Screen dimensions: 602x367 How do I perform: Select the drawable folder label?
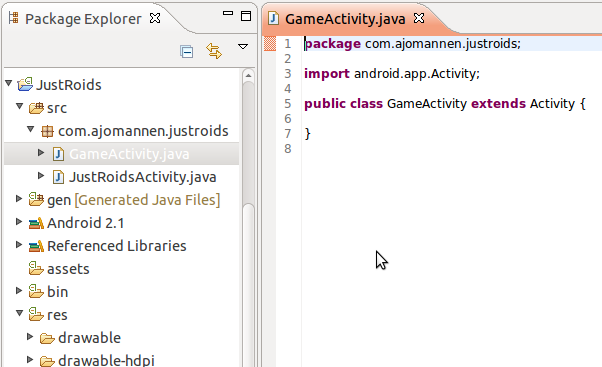pyautogui.click(x=89, y=338)
